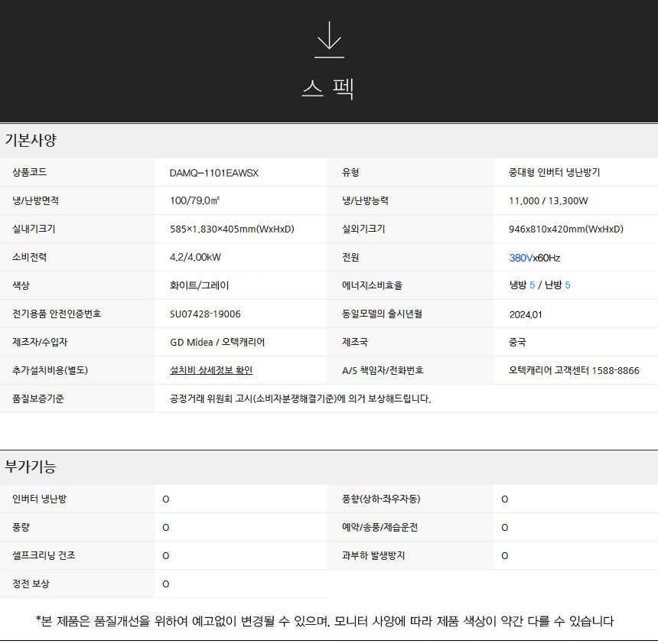The width and height of the screenshot is (658, 644).
Task: Click the 인버터 냉난방 feature label
Action: [x=40, y=499]
